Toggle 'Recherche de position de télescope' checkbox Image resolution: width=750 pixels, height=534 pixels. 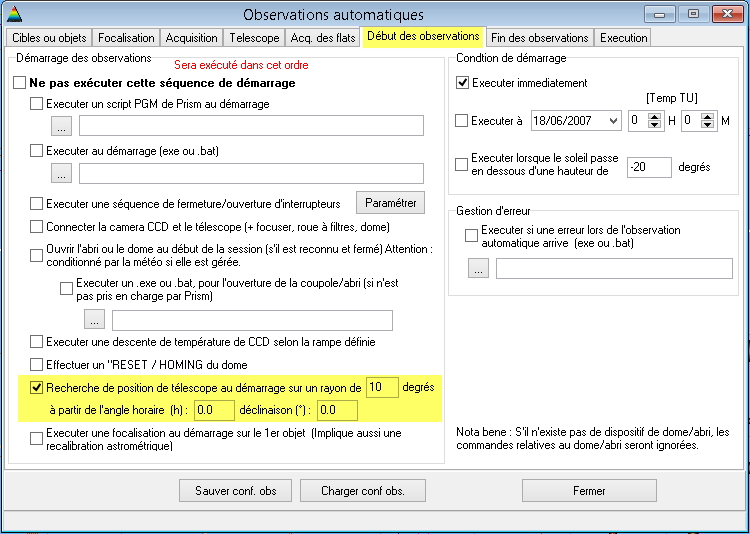[x=37, y=387]
